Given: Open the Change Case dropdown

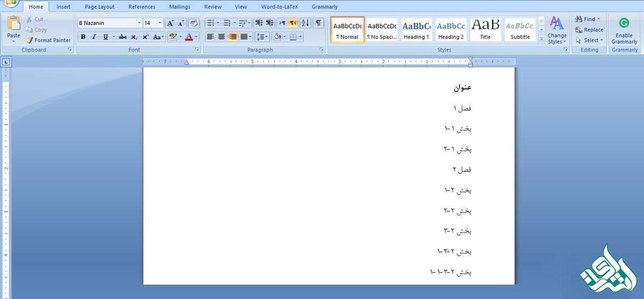Looking at the screenshot, I should coord(158,37).
